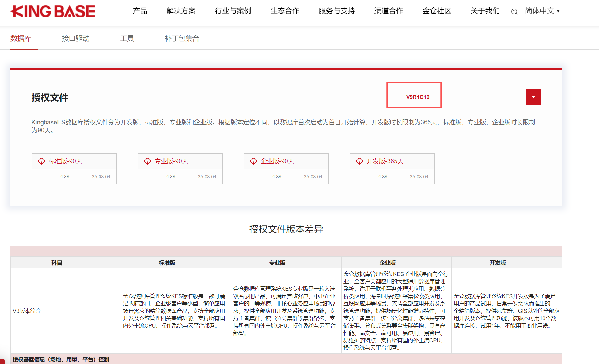Switch to the 接口驱动 tab
Viewport: 599px width, 364px height.
(x=75, y=38)
